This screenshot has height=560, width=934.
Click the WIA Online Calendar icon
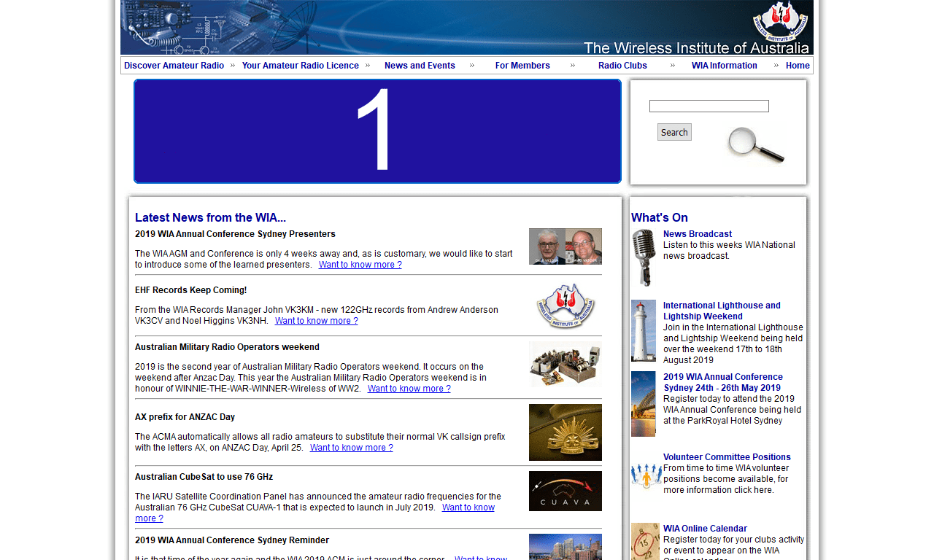coord(645,541)
